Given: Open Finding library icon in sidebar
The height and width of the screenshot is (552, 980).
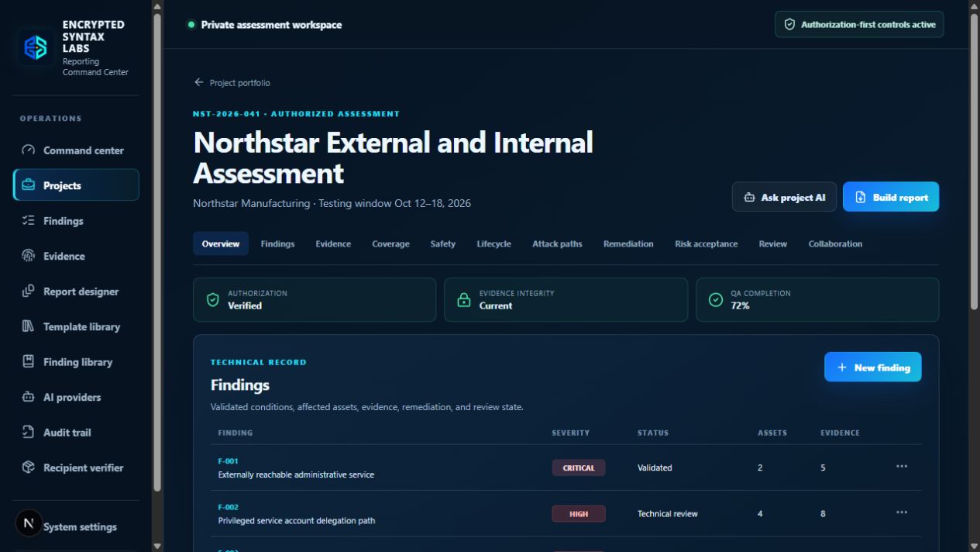Looking at the screenshot, I should tap(29, 362).
